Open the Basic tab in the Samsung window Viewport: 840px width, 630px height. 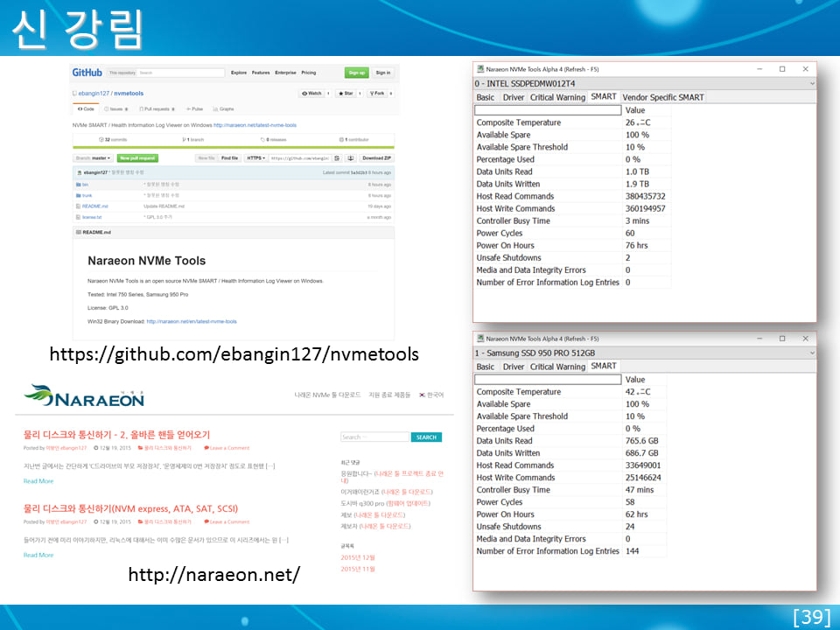tap(486, 367)
